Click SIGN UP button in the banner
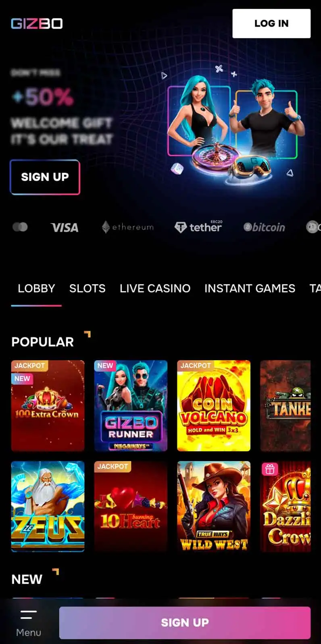Image resolution: width=321 pixels, height=644 pixels. point(45,177)
